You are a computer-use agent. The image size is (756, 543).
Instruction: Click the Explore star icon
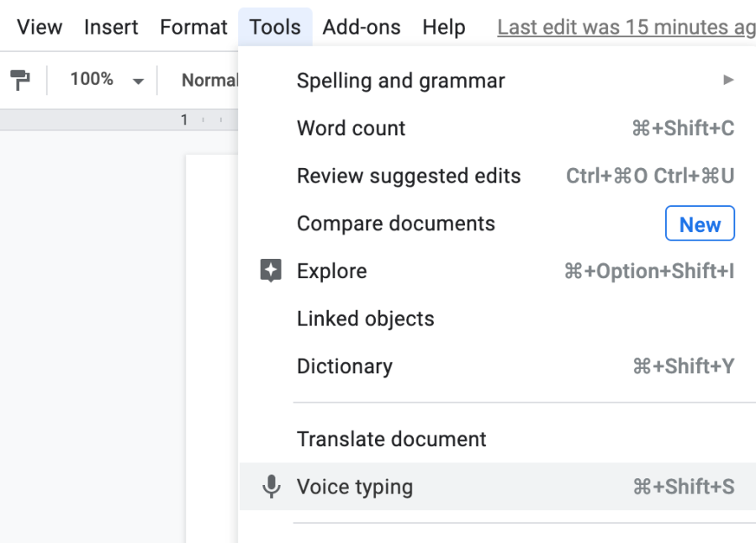271,271
